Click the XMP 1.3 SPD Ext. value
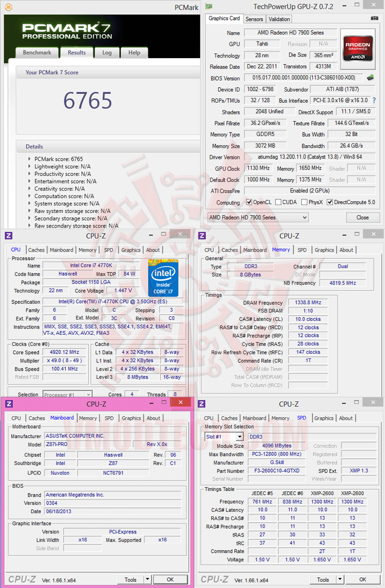The height and width of the screenshot is (588, 385). coord(359,471)
